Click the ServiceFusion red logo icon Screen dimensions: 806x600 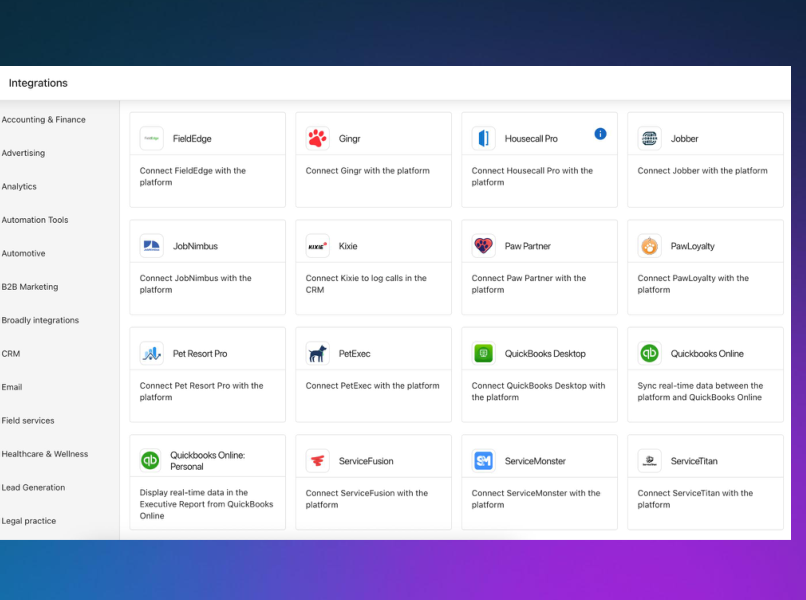coord(318,461)
